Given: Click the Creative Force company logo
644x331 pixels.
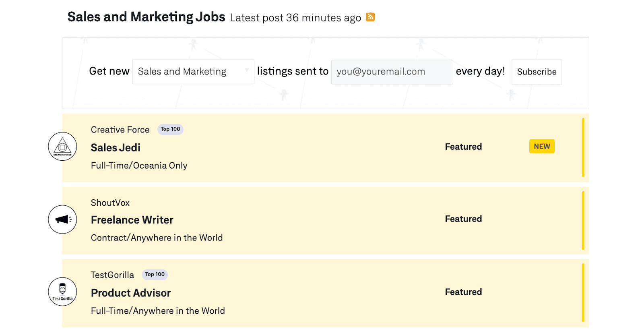Looking at the screenshot, I should click(x=62, y=147).
